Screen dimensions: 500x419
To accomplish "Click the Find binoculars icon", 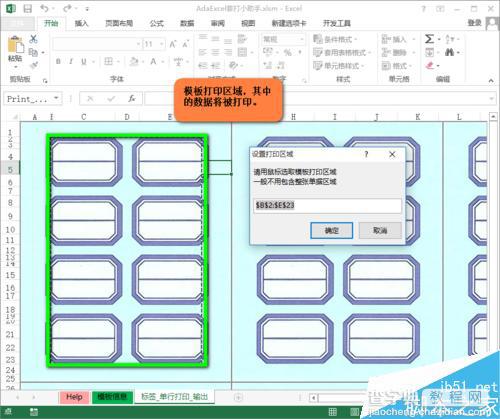I will click(x=449, y=52).
